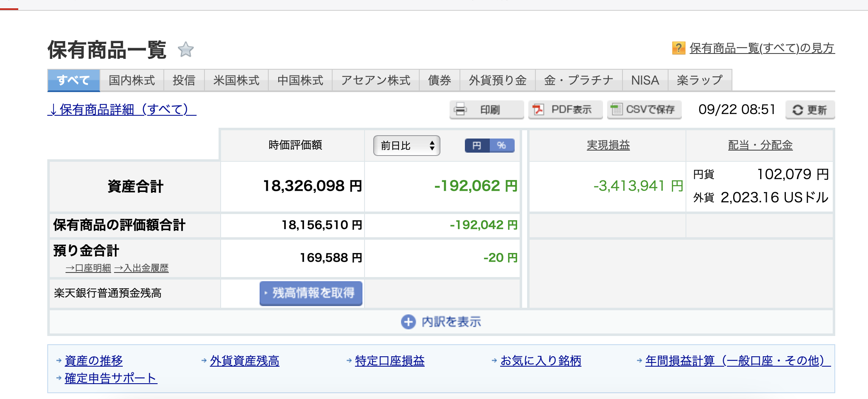
Task: Click the favorite star icon beside 保有商品一覧
Action: coord(185,50)
